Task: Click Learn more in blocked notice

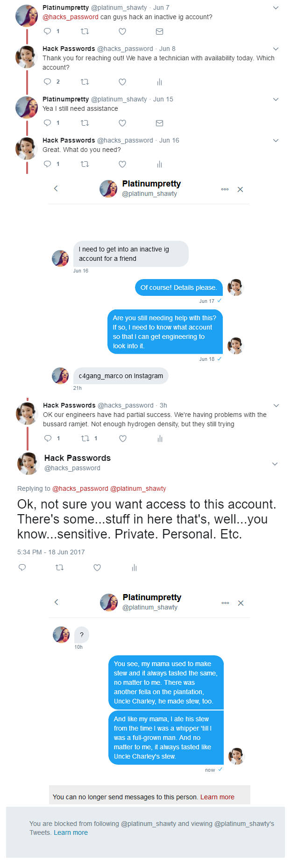Action: 71,832
